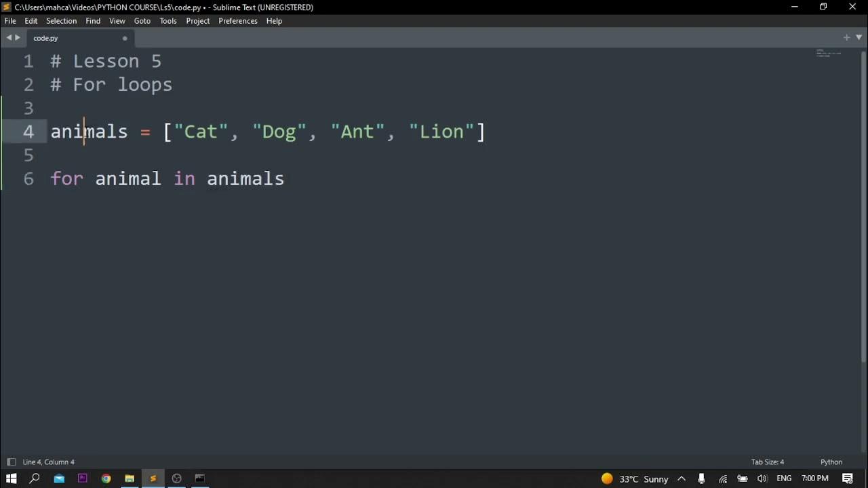Open File Explorer from taskbar
Viewport: 868px width, 488px height.
click(130, 479)
